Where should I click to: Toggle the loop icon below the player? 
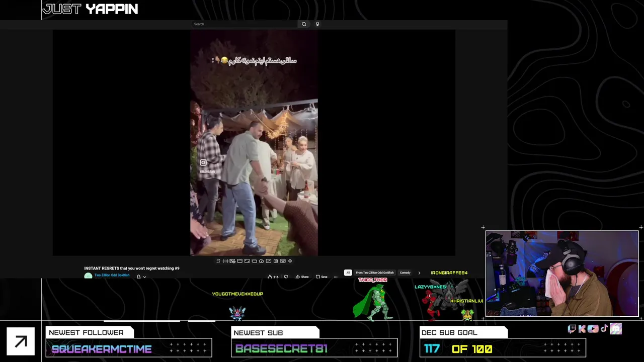tap(218, 261)
